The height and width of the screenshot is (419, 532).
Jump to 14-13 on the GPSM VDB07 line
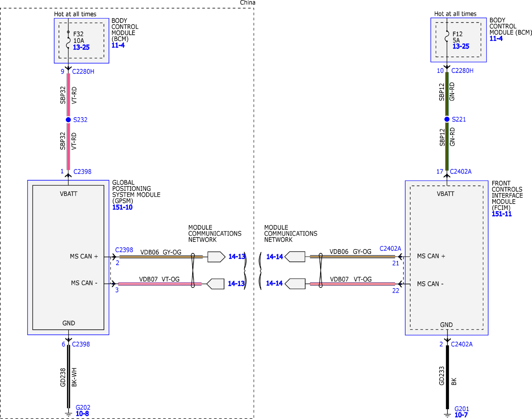tap(236, 283)
